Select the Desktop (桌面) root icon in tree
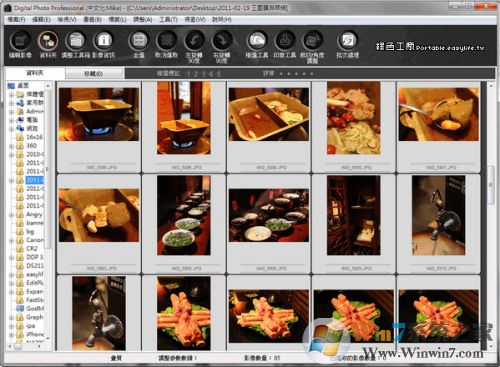Screen dimensions: 500x367 [11, 86]
